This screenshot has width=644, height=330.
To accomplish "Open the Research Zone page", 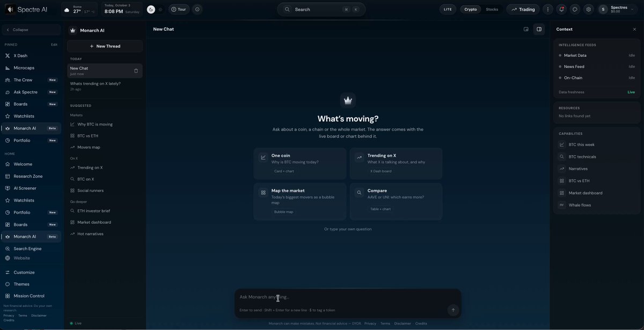I will point(32,176).
